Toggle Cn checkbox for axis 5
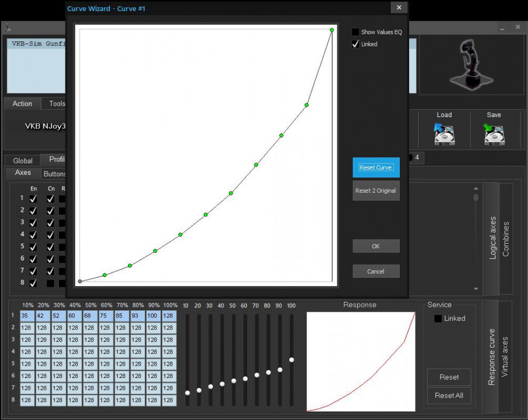This screenshot has width=528, height=420. pyautogui.click(x=50, y=247)
